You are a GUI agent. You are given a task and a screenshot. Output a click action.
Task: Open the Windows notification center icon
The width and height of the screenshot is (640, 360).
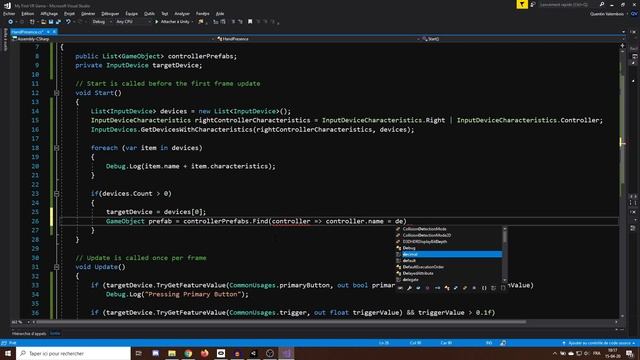coord(630,353)
